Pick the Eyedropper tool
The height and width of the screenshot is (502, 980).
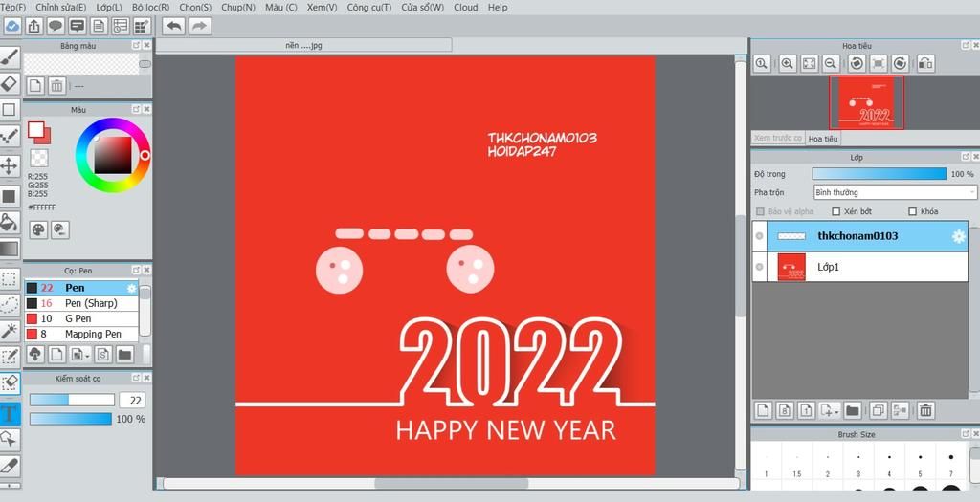tap(9, 466)
